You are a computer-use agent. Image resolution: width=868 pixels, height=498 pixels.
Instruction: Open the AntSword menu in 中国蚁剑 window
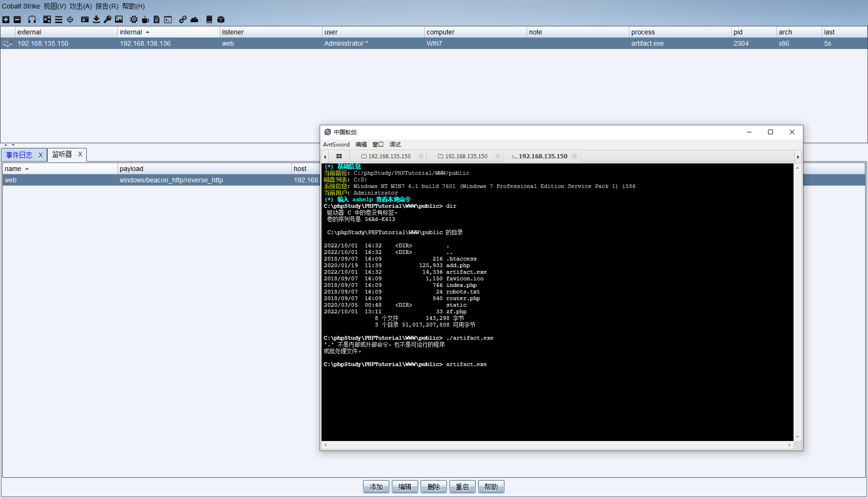(336, 144)
